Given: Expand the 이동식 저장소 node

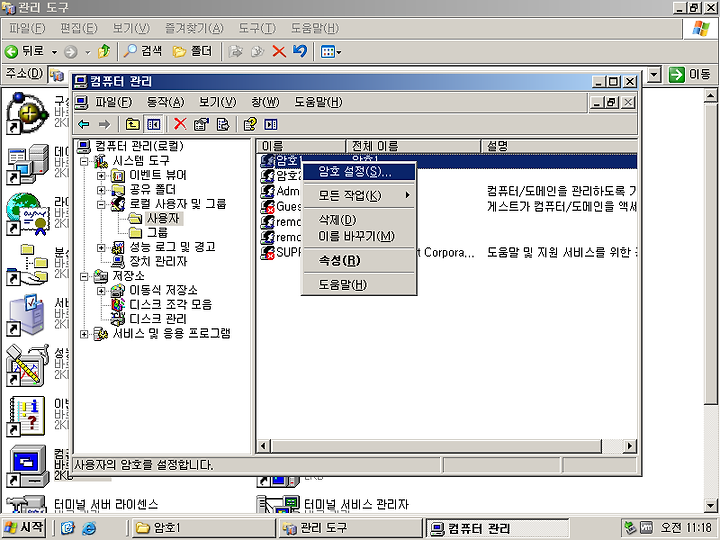Looking at the screenshot, I should click(101, 291).
